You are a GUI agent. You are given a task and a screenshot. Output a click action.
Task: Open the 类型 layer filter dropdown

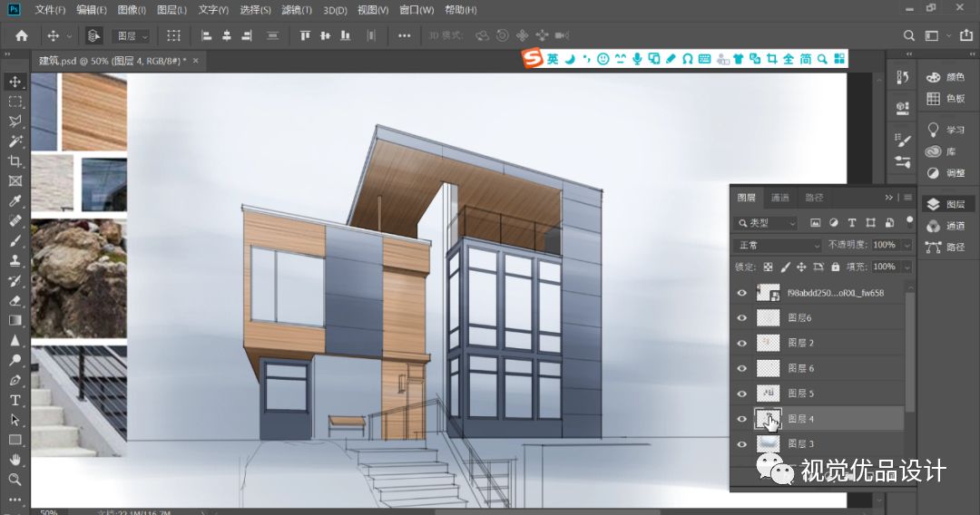[766, 223]
